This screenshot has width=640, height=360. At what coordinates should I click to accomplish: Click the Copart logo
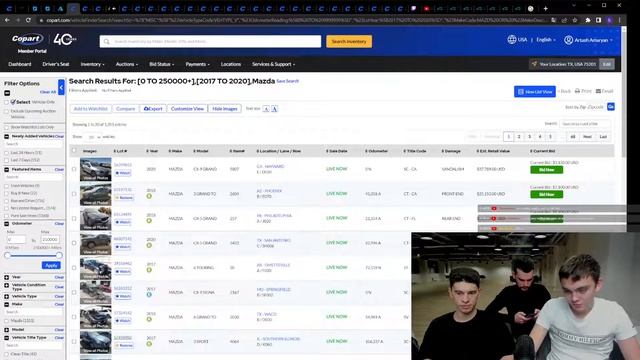pos(27,39)
